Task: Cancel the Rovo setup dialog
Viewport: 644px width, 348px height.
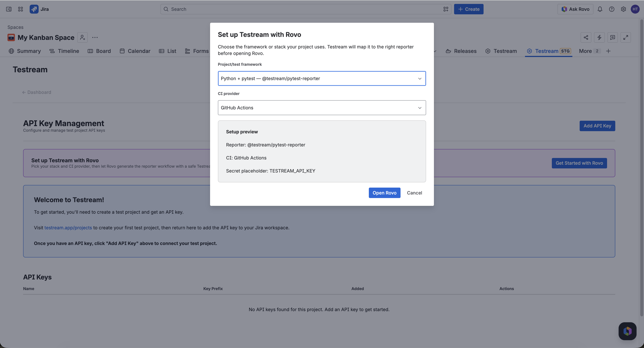Action: (414, 193)
